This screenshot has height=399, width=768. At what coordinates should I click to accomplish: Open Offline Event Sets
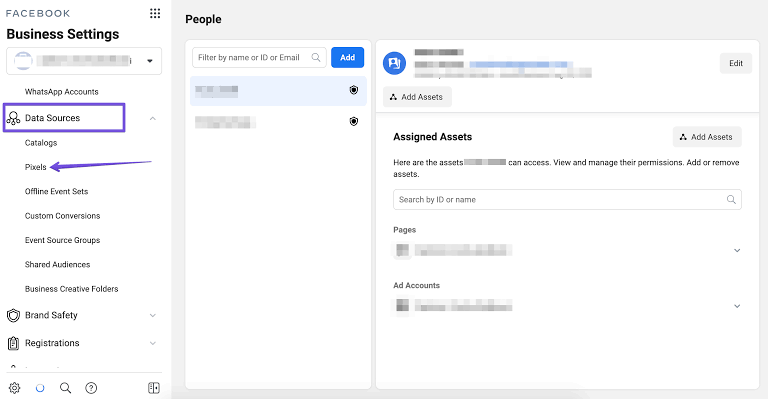pos(56,191)
